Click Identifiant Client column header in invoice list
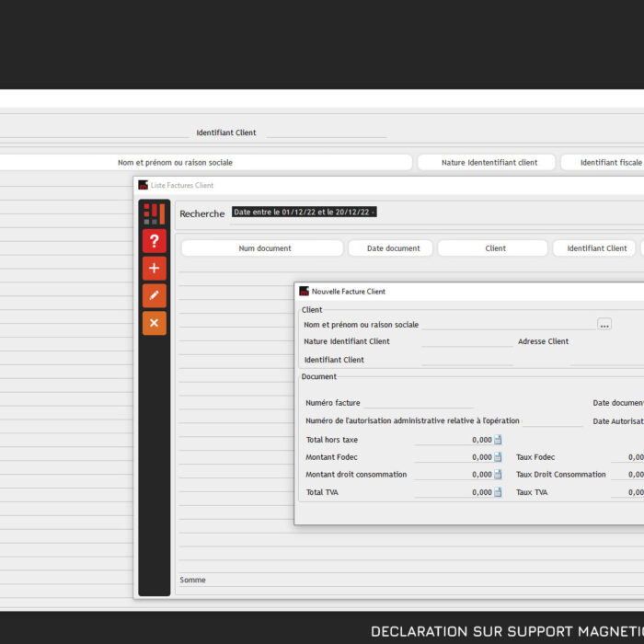Image resolution: width=644 pixels, height=644 pixels. pyautogui.click(x=596, y=248)
